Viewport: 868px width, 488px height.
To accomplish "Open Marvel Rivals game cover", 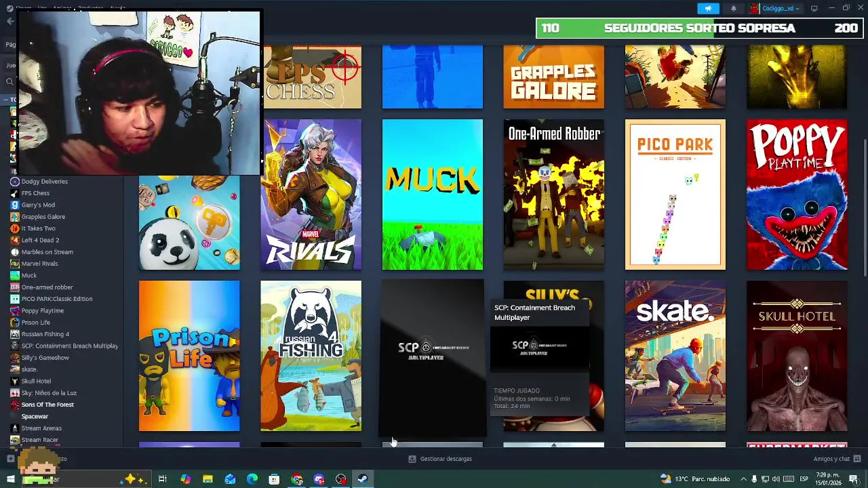I will (311, 195).
